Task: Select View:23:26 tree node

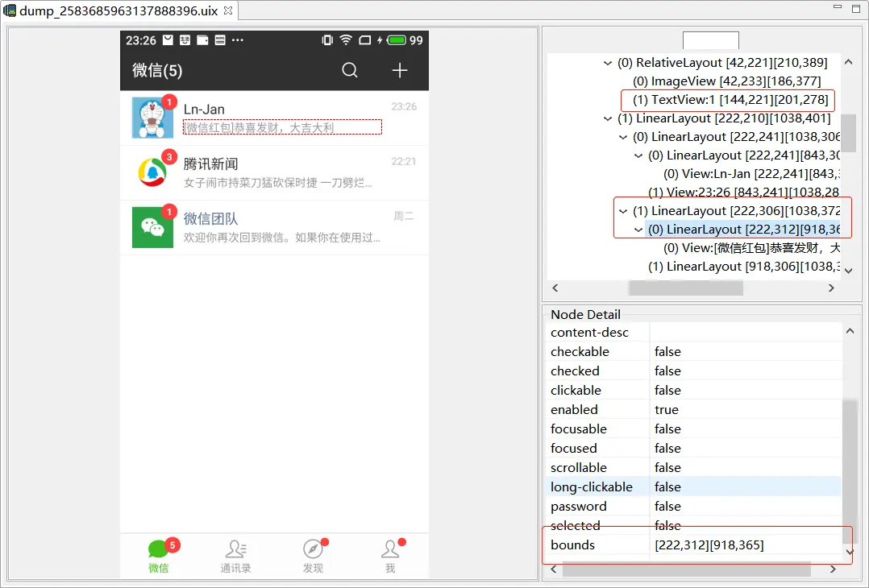Action: coord(744,193)
